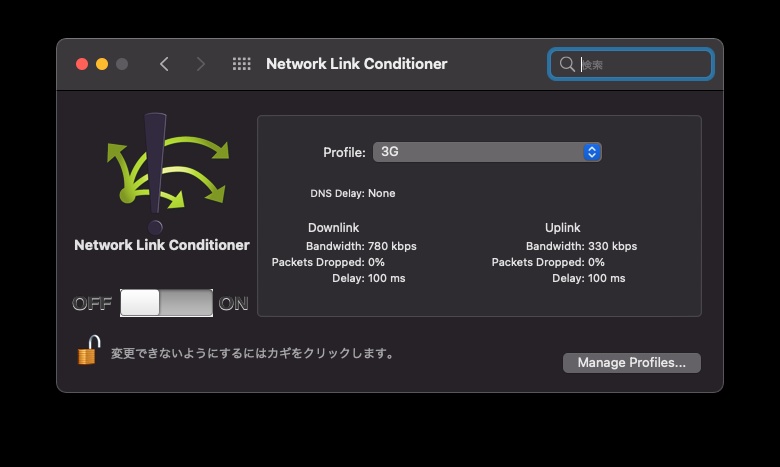Viewport: 780px width, 467px height.
Task: Click the Uplink heading
Action: pyautogui.click(x=563, y=228)
